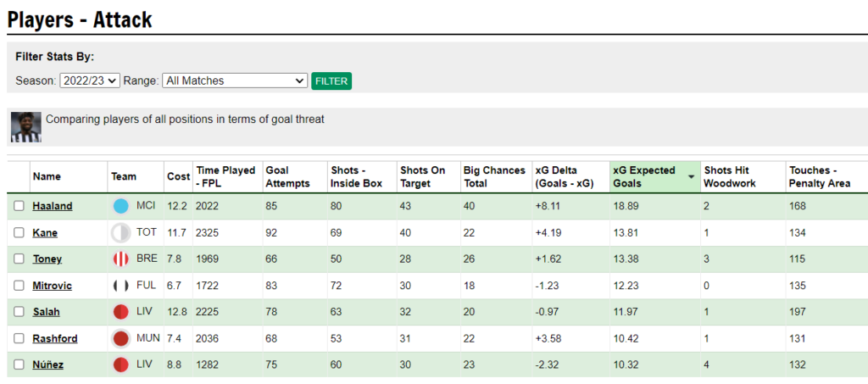Click the Manchester United team badge
868x384 pixels.
click(x=120, y=338)
